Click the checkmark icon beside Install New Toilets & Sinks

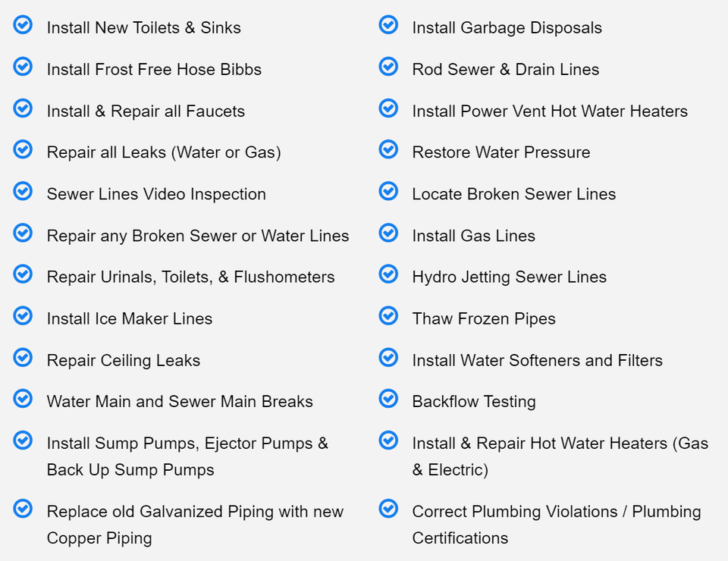pos(23,24)
